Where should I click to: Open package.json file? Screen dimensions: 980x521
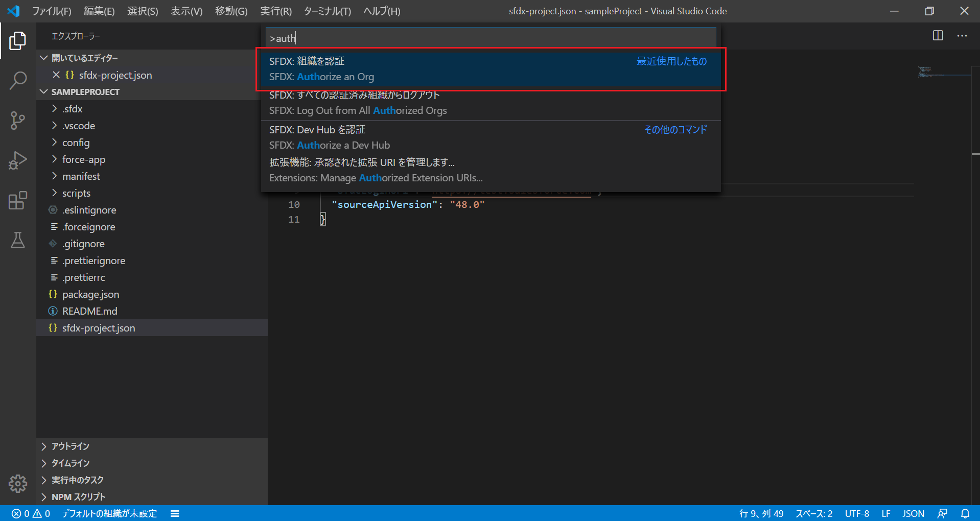(152, 294)
